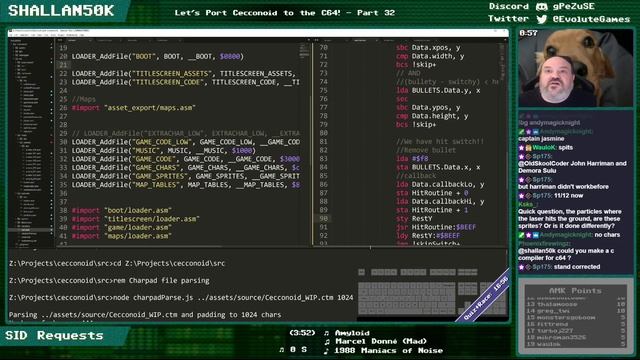Click the #import "titlescreen/loader.asm" line
Screen dimensions: 640x360
[136, 219]
